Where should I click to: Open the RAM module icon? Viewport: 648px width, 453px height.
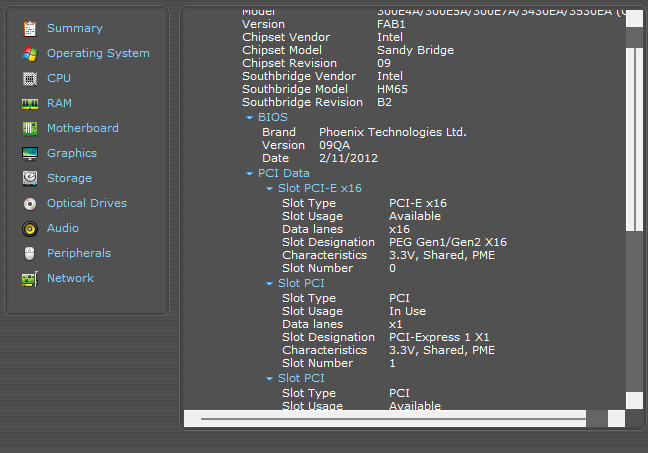pyautogui.click(x=30, y=103)
